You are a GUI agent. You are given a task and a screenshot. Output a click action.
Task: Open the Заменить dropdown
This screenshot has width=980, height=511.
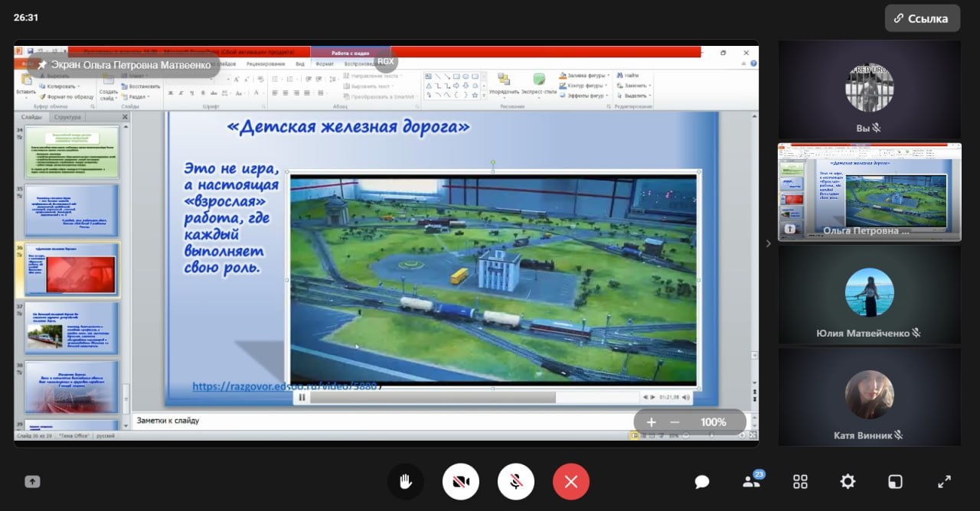[634, 86]
